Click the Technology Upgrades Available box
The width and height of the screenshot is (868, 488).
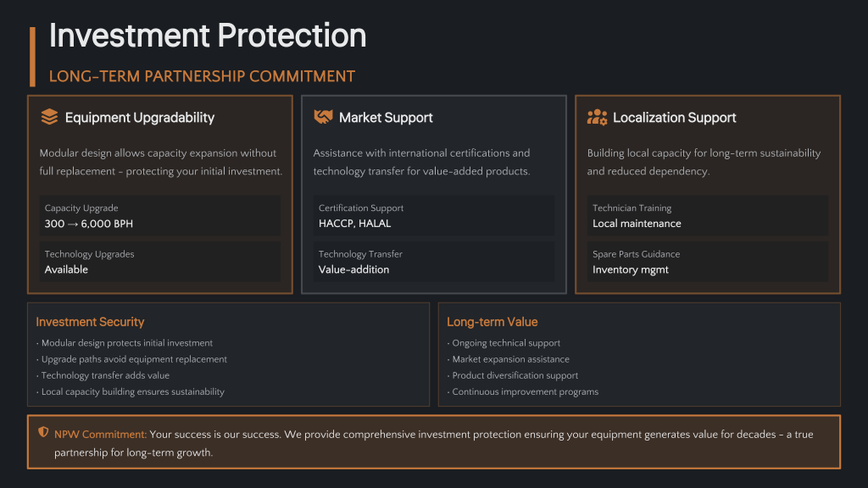pos(160,262)
